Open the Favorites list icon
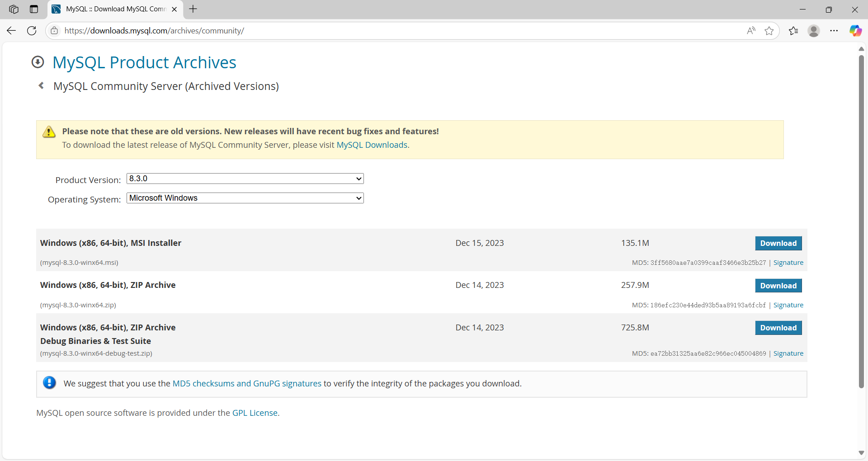Image resolution: width=868 pixels, height=461 pixels. tap(793, 31)
